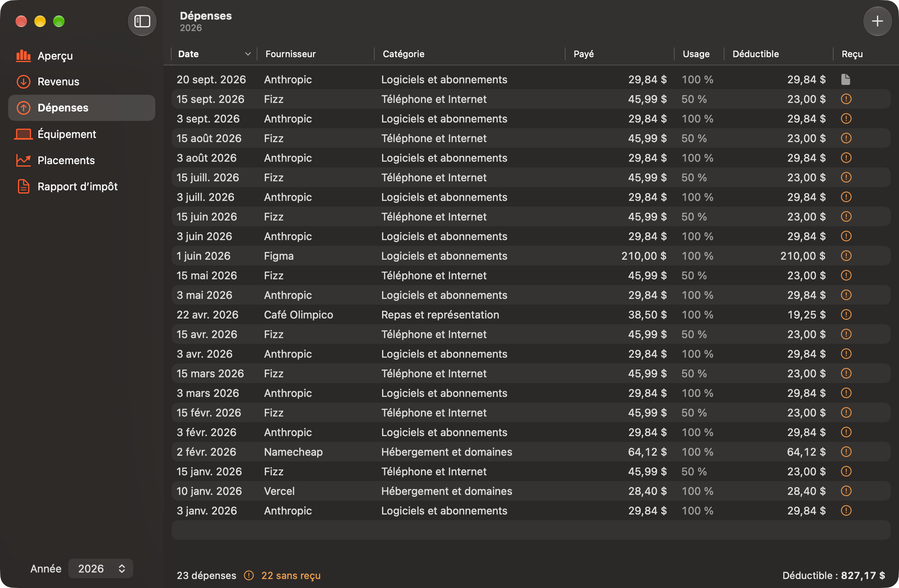899x588 pixels.
Task: Open receipt document icon for 20 sept. 2026
Action: [x=846, y=79]
